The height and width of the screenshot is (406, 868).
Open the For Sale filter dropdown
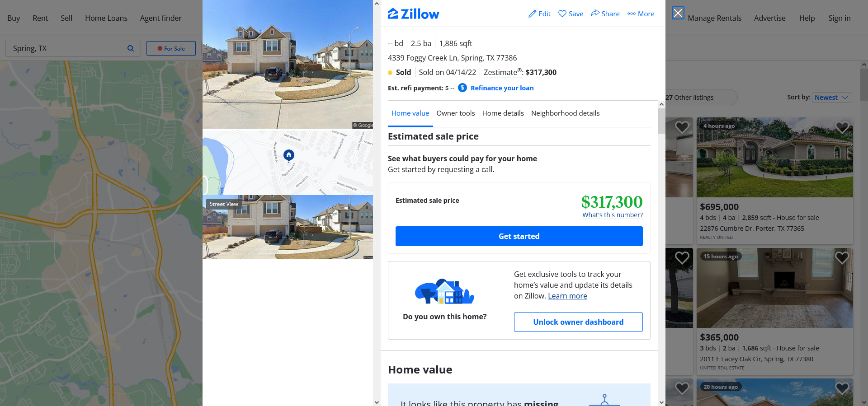pyautogui.click(x=171, y=48)
